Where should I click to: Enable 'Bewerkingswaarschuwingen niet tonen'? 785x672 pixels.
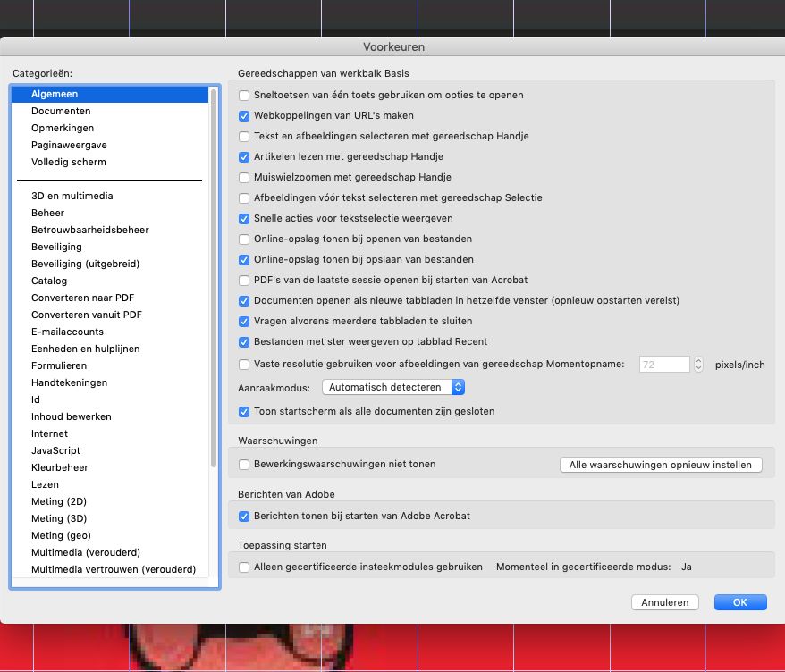pyautogui.click(x=243, y=464)
